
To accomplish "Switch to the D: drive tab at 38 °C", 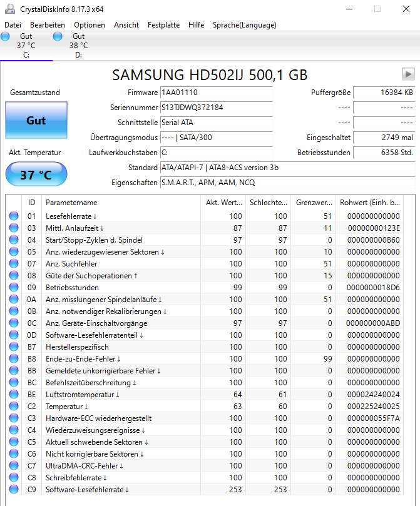I will coord(78,46).
